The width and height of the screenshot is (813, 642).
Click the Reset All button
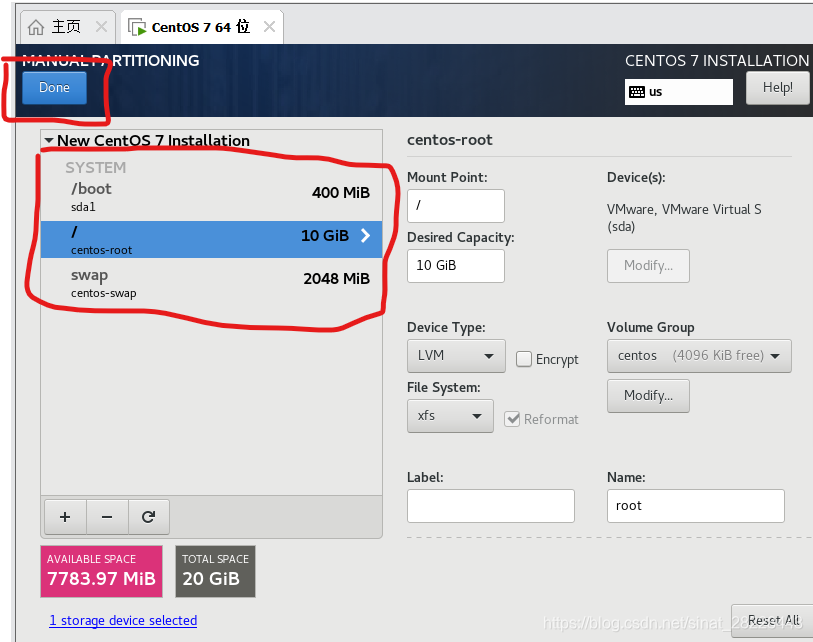(x=773, y=620)
